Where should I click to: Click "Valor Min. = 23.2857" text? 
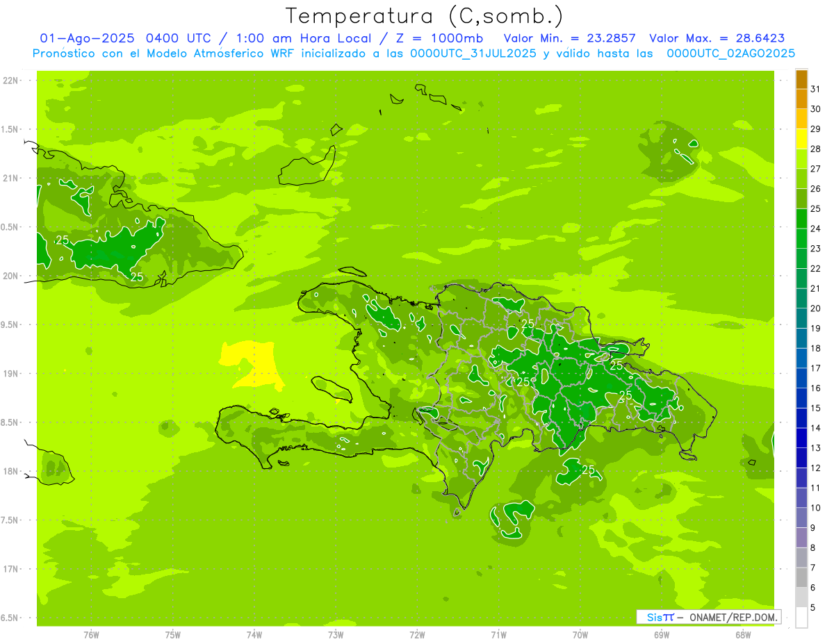point(569,38)
